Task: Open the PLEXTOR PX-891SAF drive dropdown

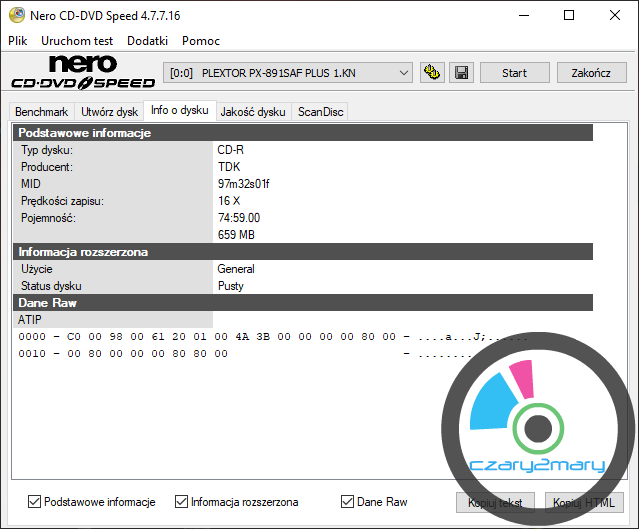Action: [x=288, y=73]
